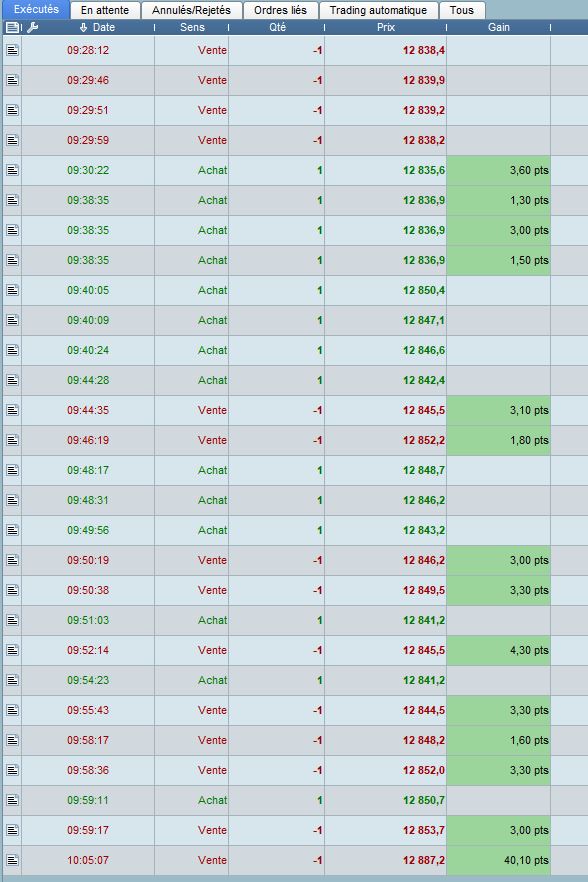Select the 1,60 pts gain cell
Viewport: 588px width, 882px height.
coord(499,740)
